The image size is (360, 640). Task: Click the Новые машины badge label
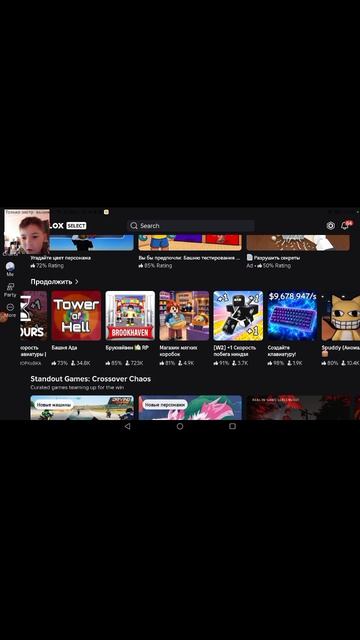[54, 405]
